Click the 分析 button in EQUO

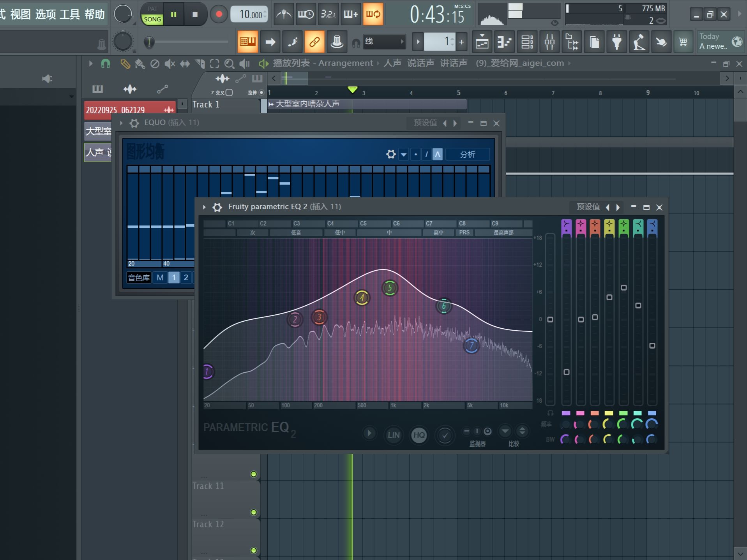click(x=467, y=154)
